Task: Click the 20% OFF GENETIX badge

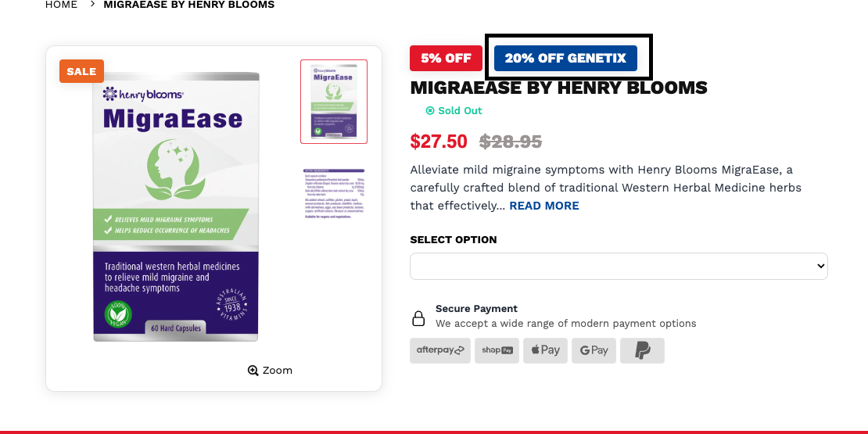Action: pyautogui.click(x=565, y=59)
